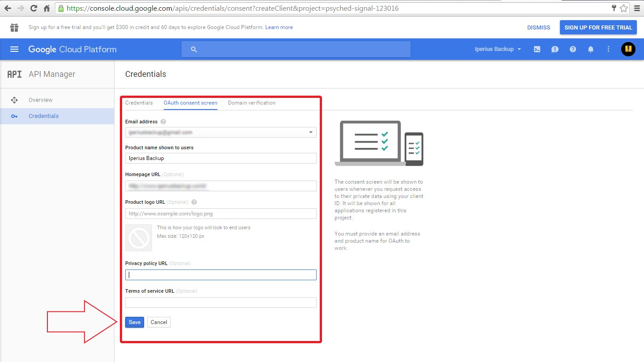Click the Cloud Platform search box

296,49
